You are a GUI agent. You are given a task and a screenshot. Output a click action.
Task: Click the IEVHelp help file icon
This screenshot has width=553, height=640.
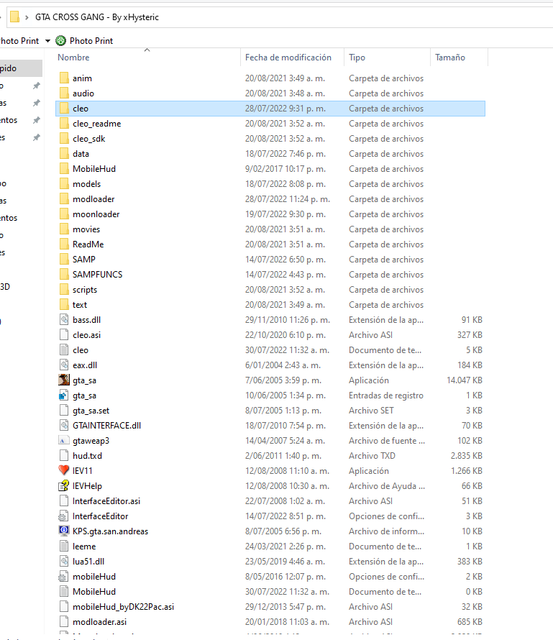click(64, 486)
